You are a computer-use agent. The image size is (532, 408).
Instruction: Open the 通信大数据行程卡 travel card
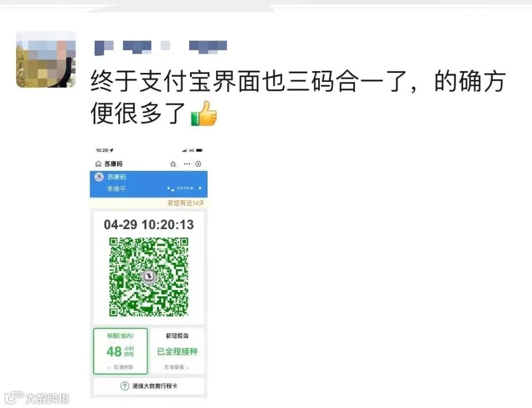point(149,386)
